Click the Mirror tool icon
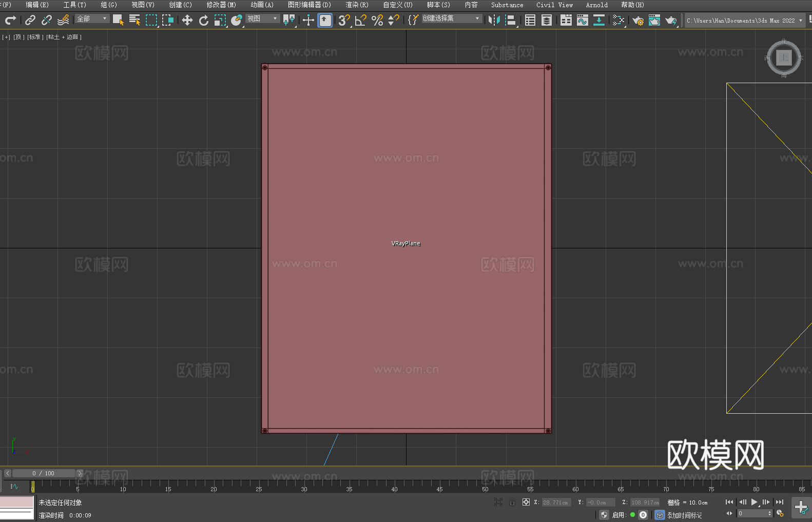812x522 pixels. pyautogui.click(x=494, y=20)
